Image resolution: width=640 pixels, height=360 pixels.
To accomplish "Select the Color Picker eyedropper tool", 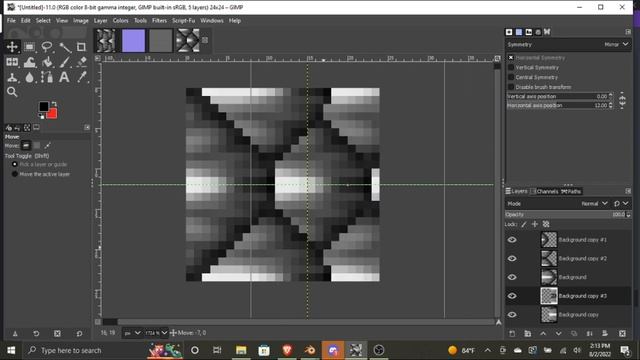I will click(82, 77).
